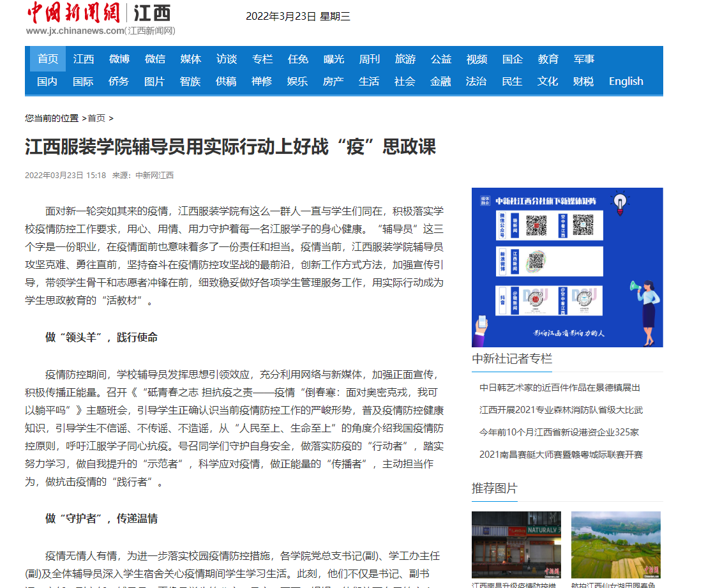Screen dimensions: 706x588
Task: Open 2021南昌赛艇大师赛 article link
Action: coord(561,455)
